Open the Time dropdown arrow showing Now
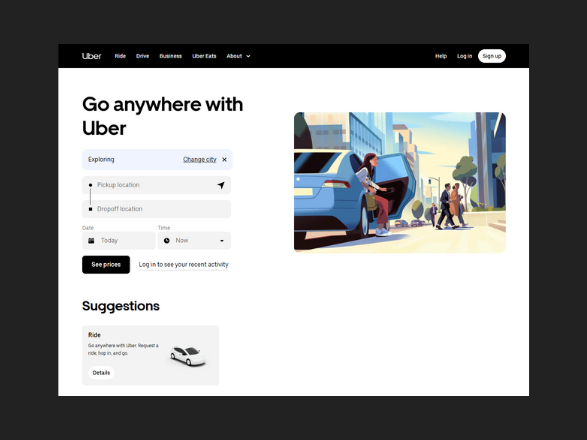This screenshot has height=440, width=587. [x=222, y=241]
